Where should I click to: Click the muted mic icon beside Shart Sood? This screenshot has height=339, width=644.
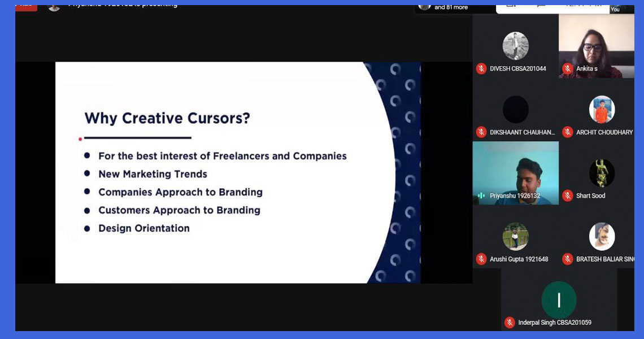pos(568,195)
